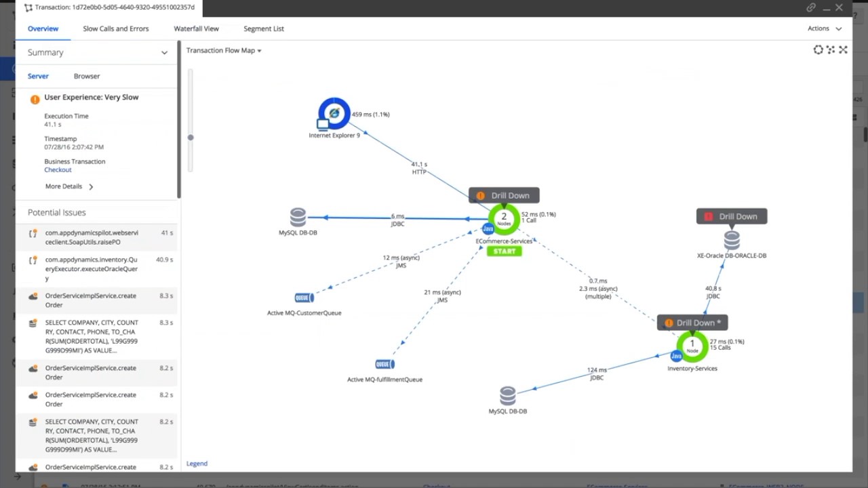Screen dimensions: 868x488
Task: Open the first 8.2 s OrderServiceImplService.createOrder row
Action: [96, 372]
